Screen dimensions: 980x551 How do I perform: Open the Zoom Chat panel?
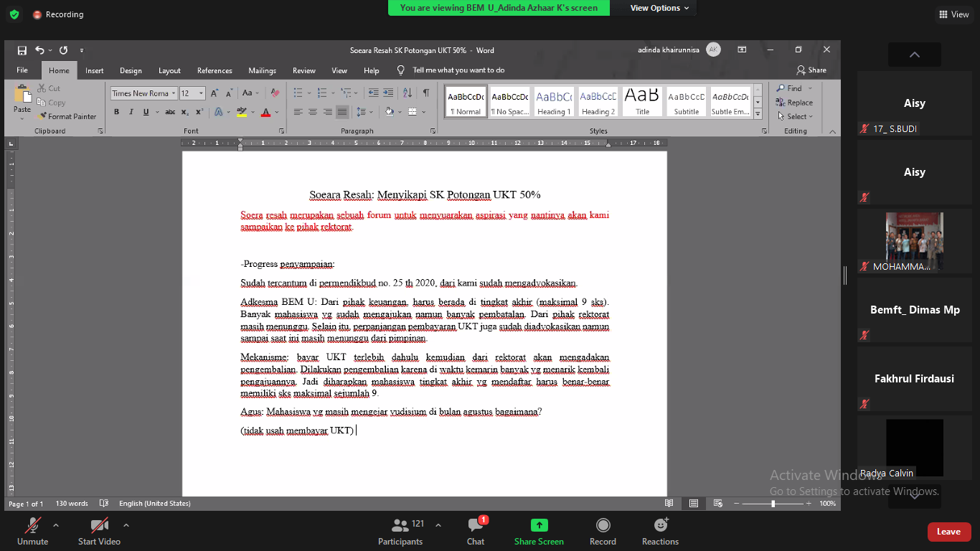click(x=476, y=532)
